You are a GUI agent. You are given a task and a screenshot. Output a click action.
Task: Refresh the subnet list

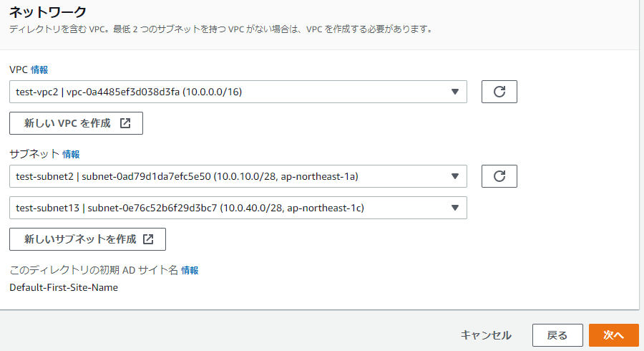499,176
